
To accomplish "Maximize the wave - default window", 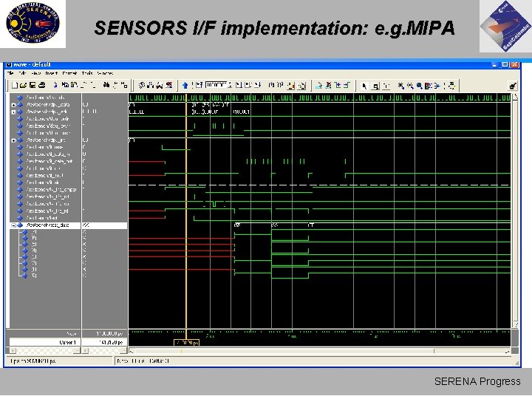I will point(505,64).
